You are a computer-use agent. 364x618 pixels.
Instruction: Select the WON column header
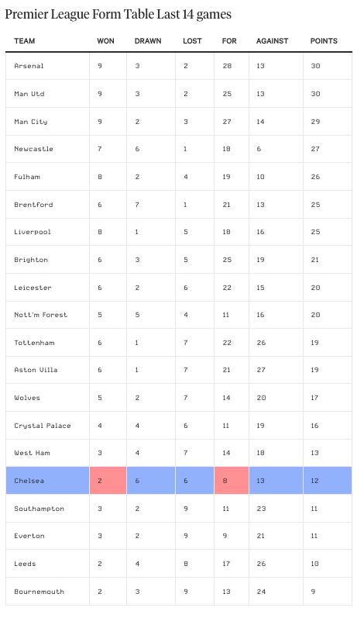click(x=105, y=41)
